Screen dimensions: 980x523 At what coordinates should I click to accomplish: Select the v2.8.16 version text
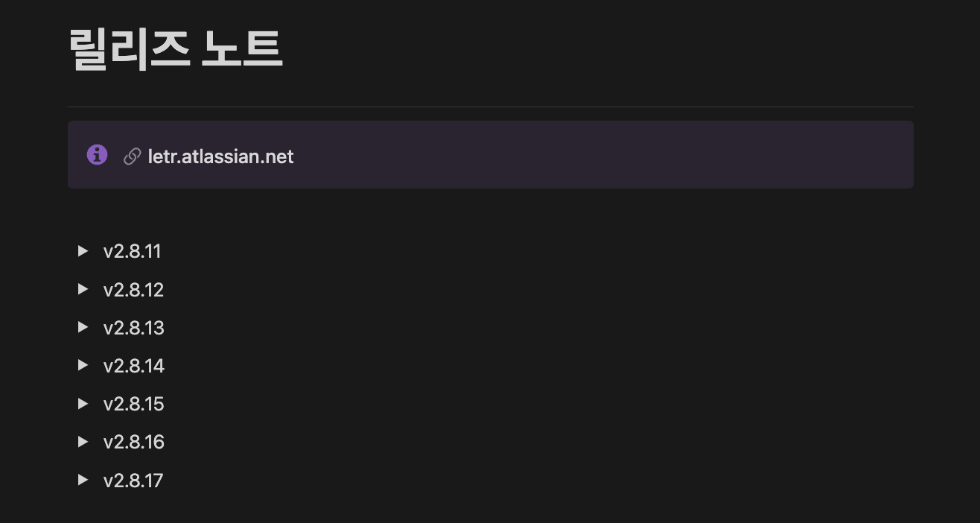(x=133, y=442)
